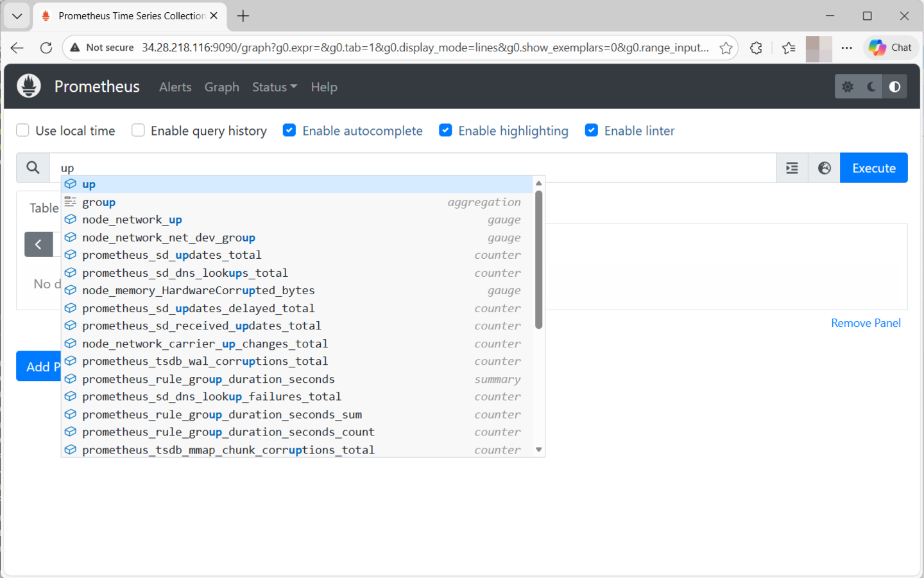
Task: Open the Alerts page
Action: (x=175, y=87)
